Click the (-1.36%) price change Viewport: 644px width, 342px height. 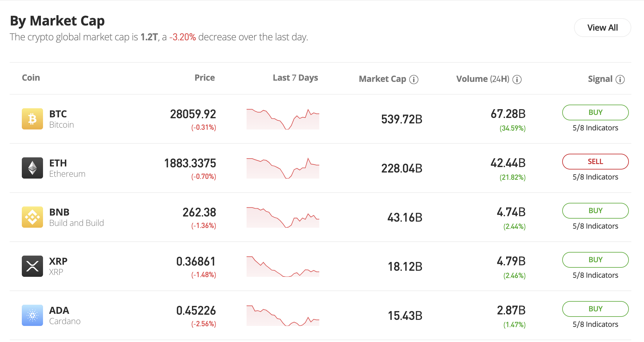coord(204,226)
